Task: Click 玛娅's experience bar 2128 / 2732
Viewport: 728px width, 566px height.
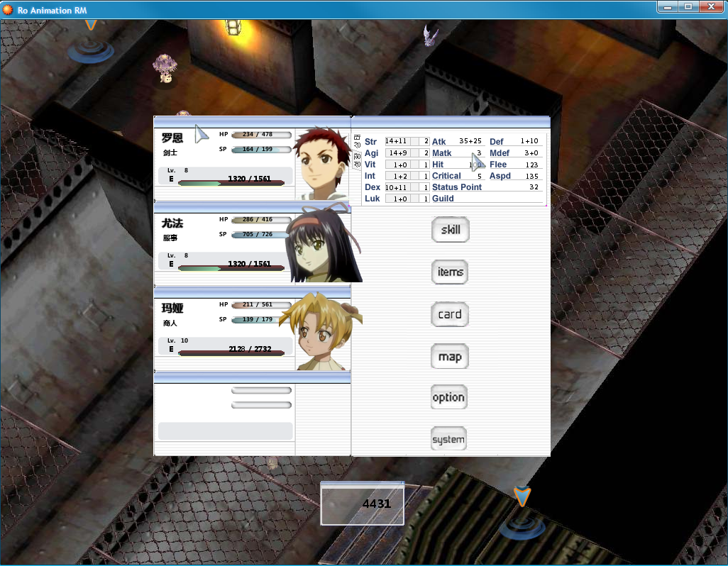Action: (x=231, y=353)
